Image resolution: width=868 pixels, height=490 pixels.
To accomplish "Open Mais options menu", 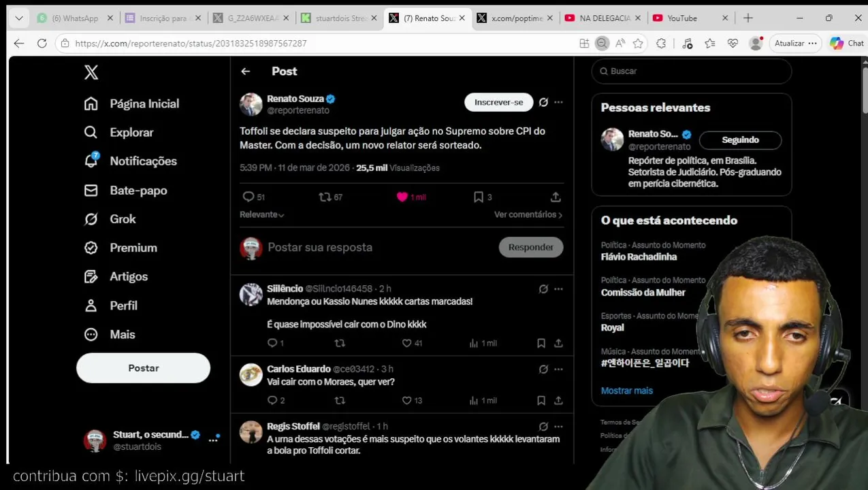I will (x=109, y=334).
